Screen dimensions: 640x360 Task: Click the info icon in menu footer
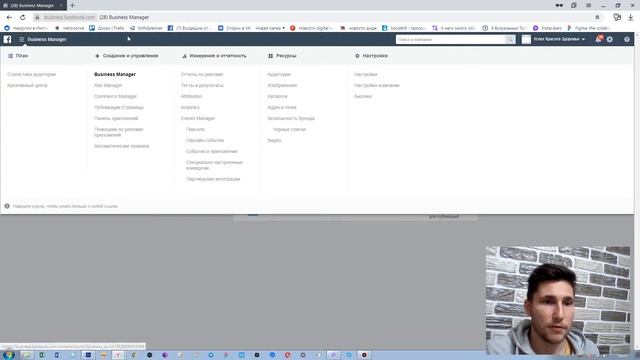point(7,206)
